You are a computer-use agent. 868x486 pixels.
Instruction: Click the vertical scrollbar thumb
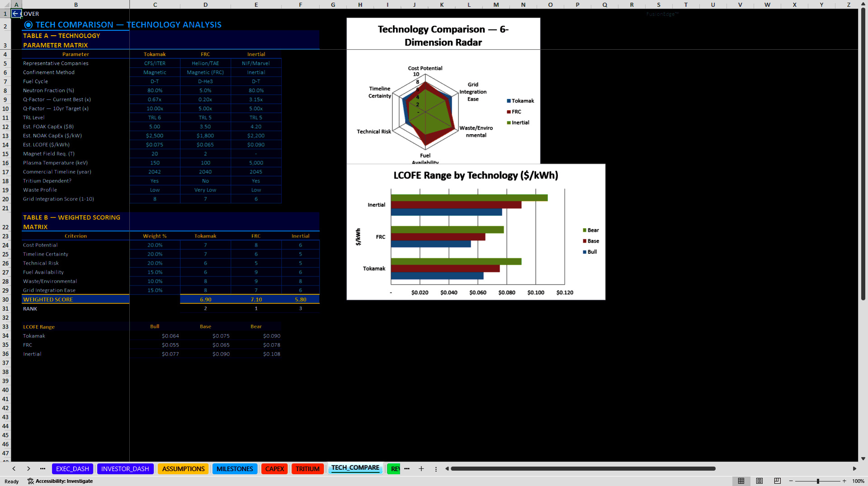(x=863, y=154)
